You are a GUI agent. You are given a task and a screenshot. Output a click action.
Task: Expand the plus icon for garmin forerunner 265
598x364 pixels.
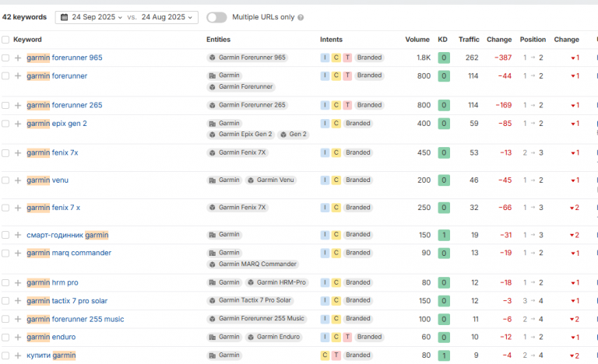(18, 105)
